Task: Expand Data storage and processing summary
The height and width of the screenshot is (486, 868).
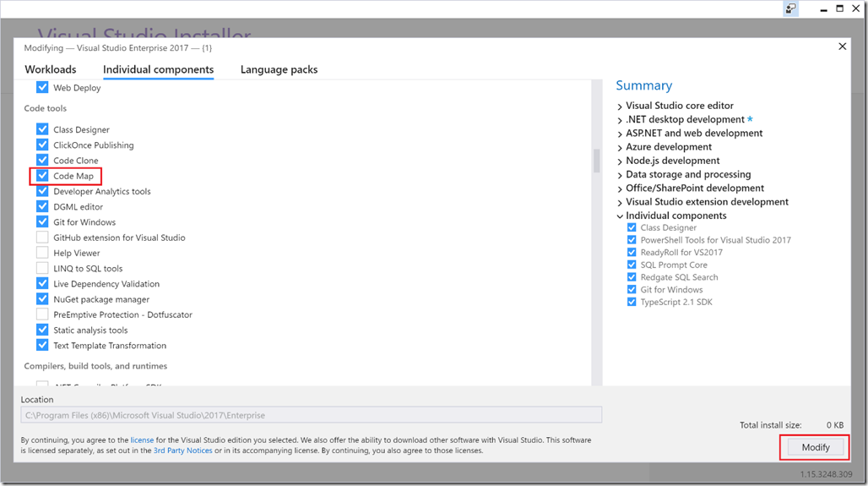Action: (620, 175)
